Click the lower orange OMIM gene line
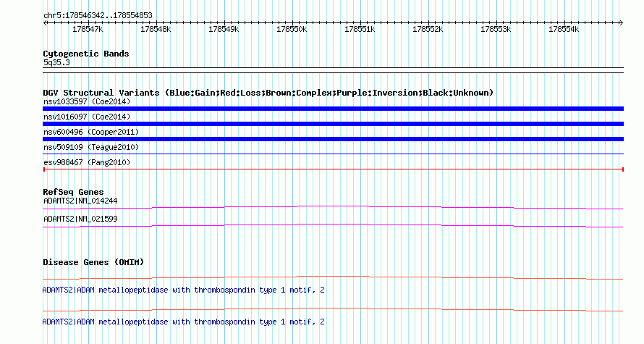 click(333, 309)
